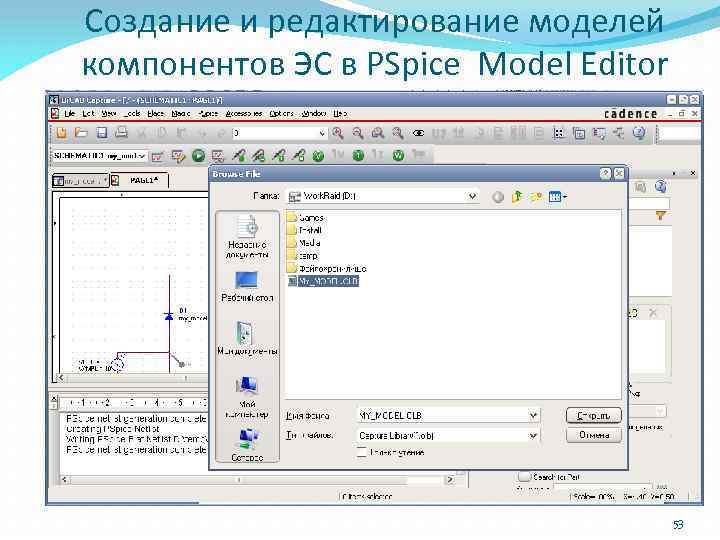The height and width of the screenshot is (540, 720).
Task: Open the Games folder
Action: coord(305,218)
